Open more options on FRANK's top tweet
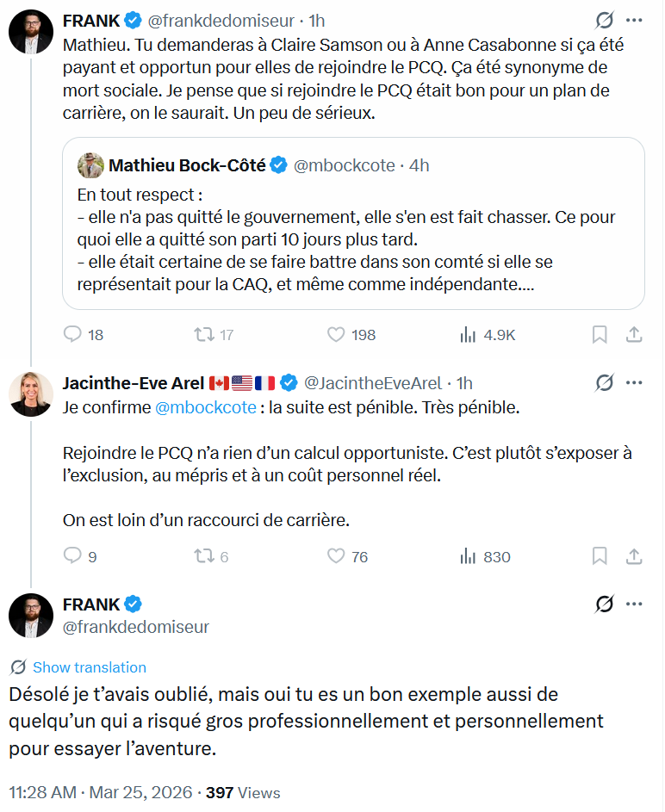 point(634,20)
